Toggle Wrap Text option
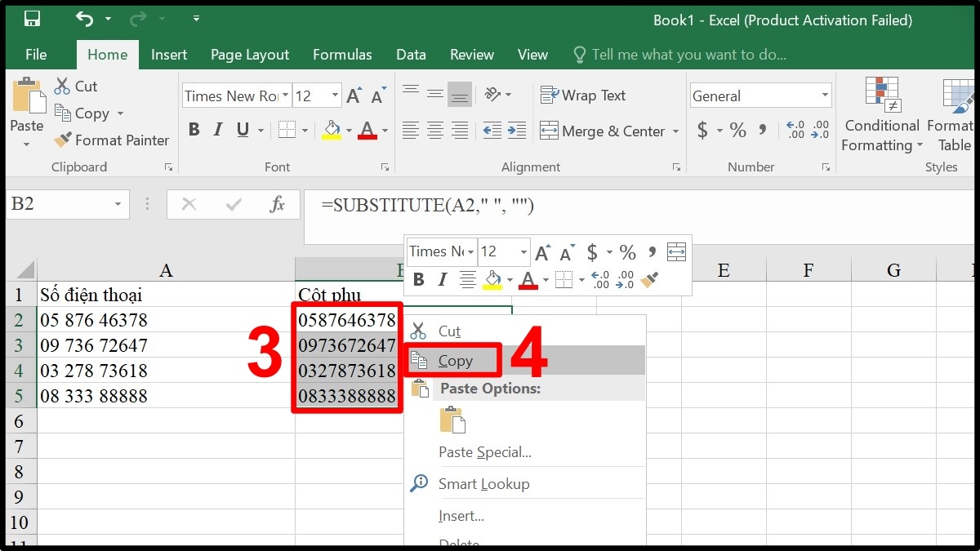 click(583, 96)
